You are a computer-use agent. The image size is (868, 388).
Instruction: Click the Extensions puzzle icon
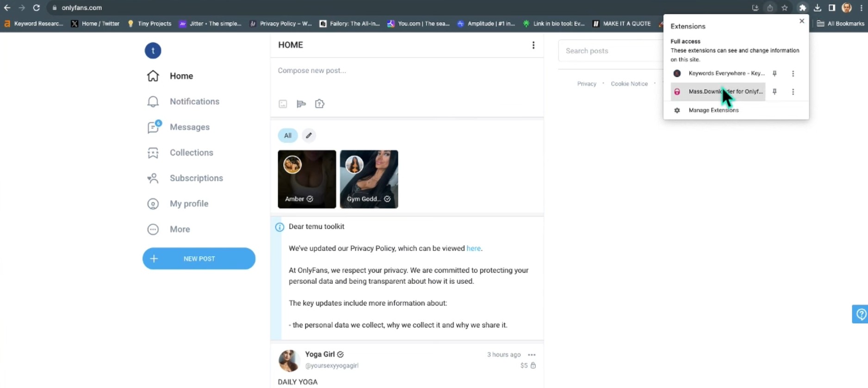(803, 8)
